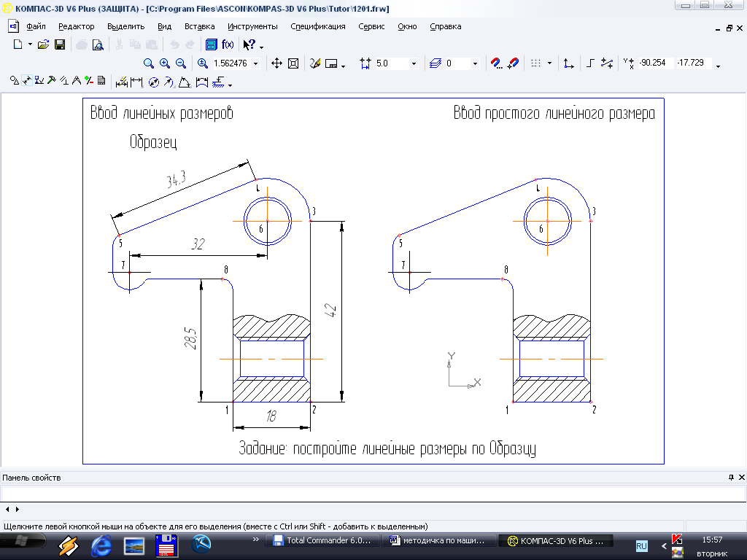Viewport: 747px width, 560px height.
Task: Expand the grid options dropdown arrow
Action: point(549,63)
